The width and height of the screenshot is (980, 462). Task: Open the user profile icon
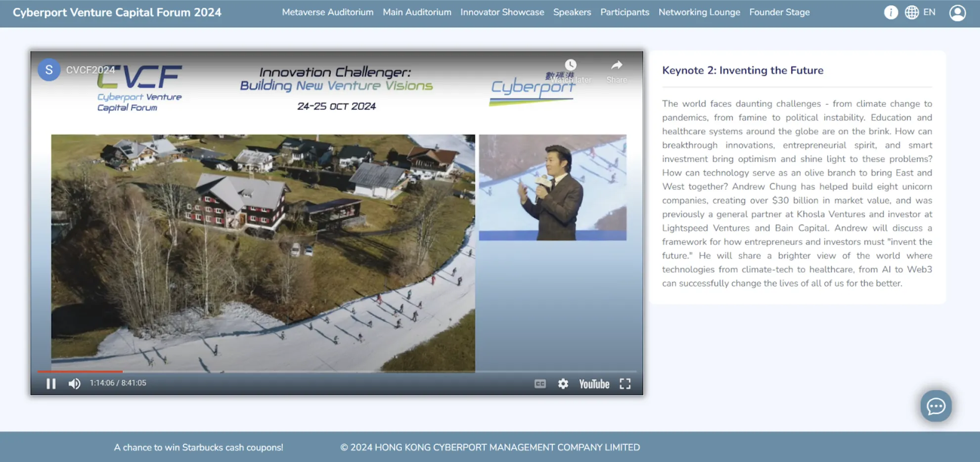957,13
